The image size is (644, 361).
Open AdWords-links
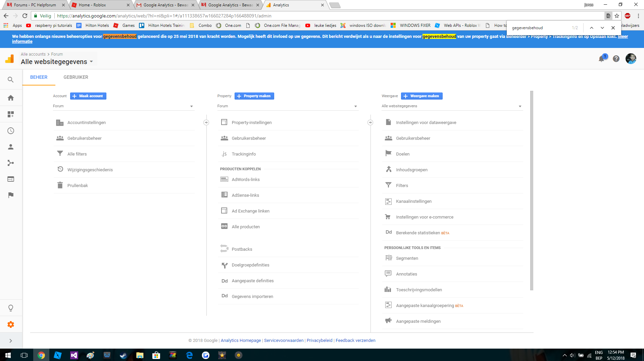point(288,180)
